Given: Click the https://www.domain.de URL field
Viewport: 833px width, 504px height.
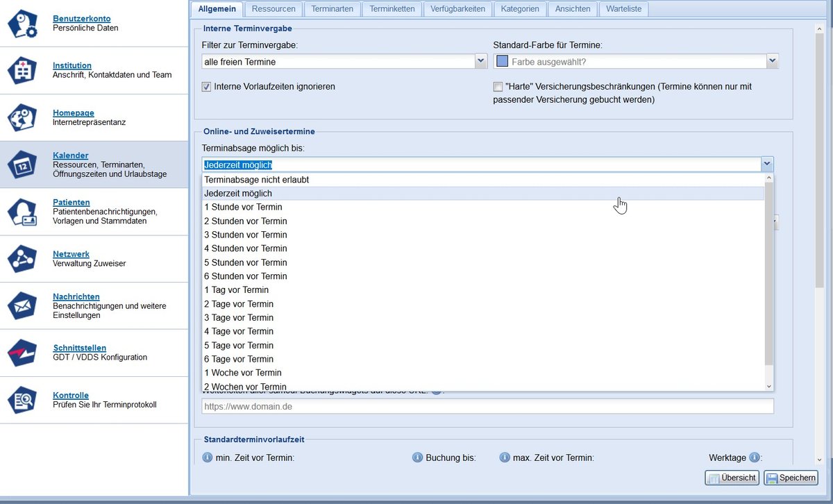Looking at the screenshot, I should coord(487,406).
